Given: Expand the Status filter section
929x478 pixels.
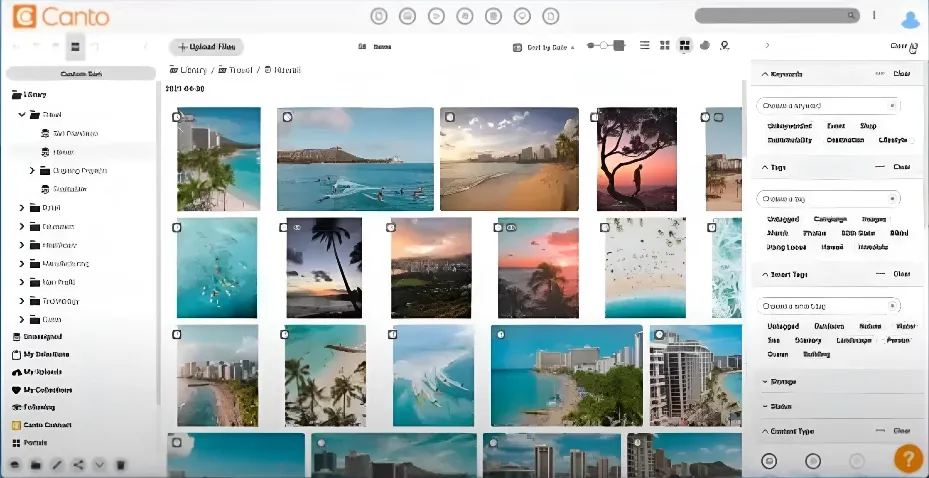Looking at the screenshot, I should pyautogui.click(x=765, y=406).
